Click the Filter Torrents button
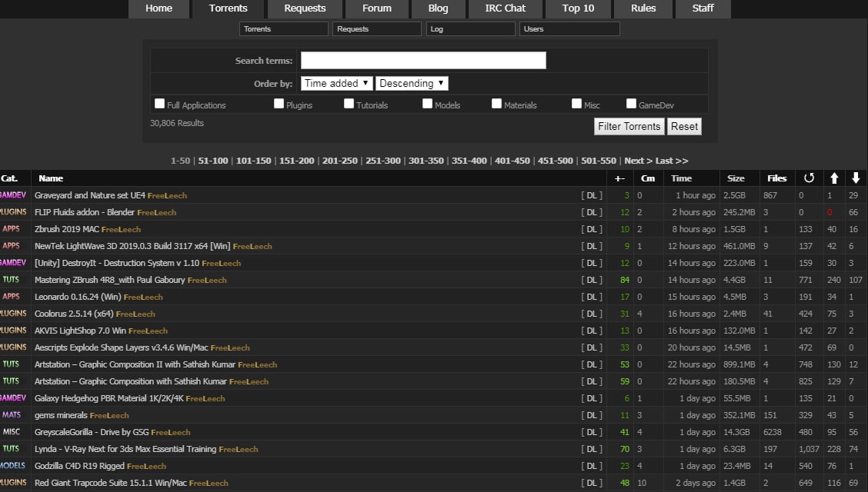The width and height of the screenshot is (868, 492). 629,127
